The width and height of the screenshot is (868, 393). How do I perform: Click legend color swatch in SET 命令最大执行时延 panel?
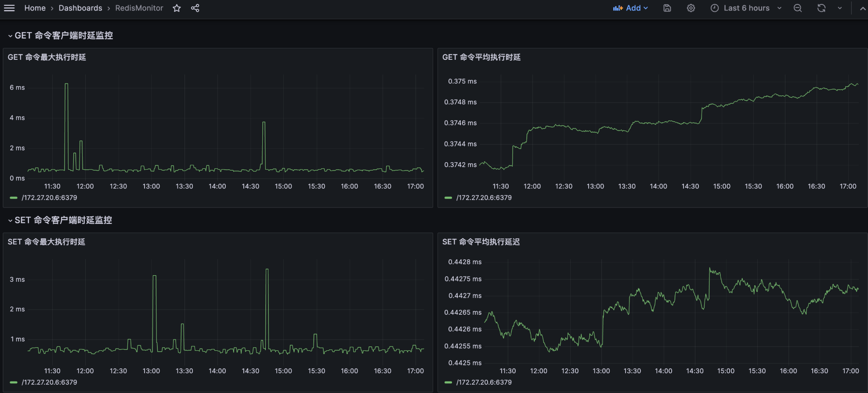(x=14, y=382)
